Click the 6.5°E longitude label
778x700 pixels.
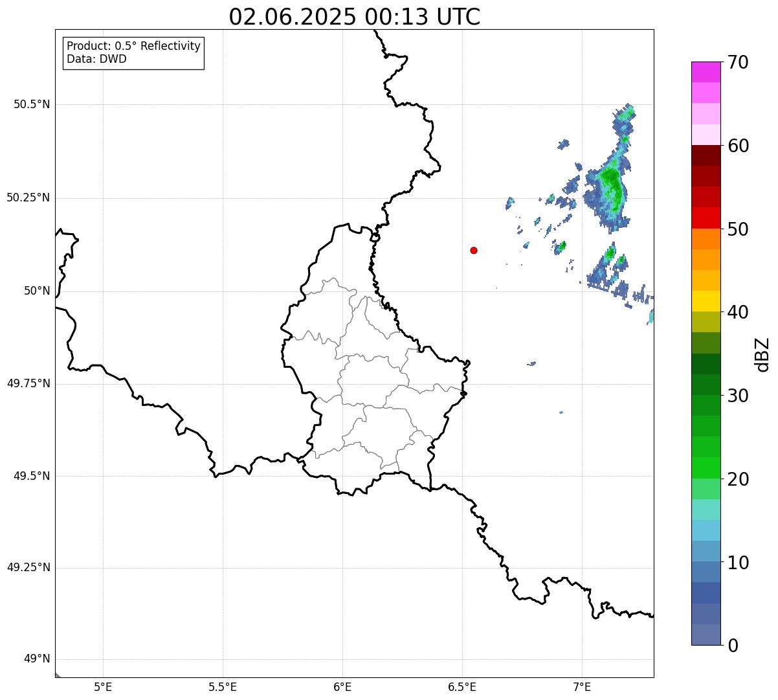(462, 687)
